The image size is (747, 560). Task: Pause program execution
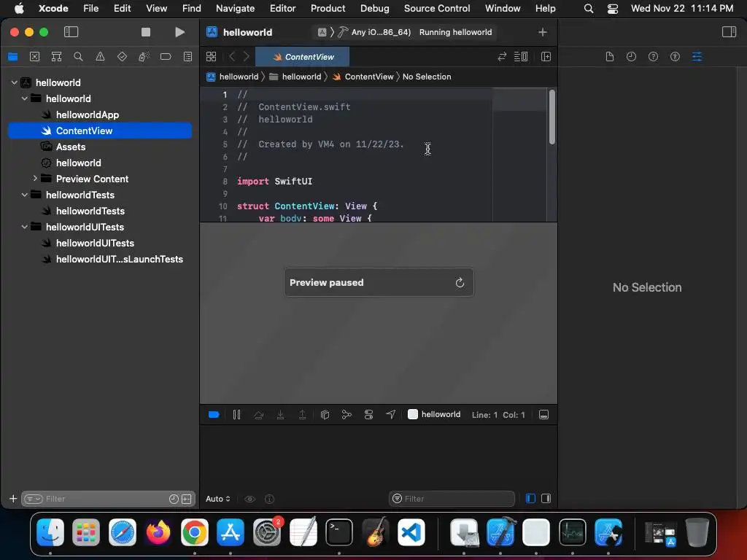coord(236,415)
